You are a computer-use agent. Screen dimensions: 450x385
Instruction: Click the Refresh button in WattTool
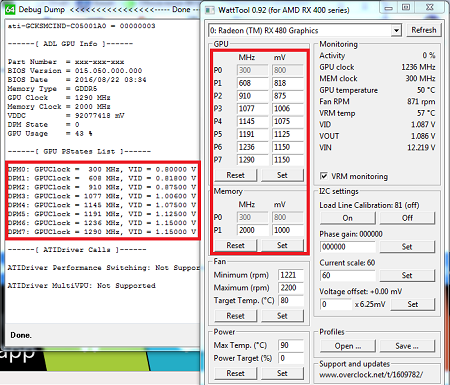pyautogui.click(x=424, y=30)
